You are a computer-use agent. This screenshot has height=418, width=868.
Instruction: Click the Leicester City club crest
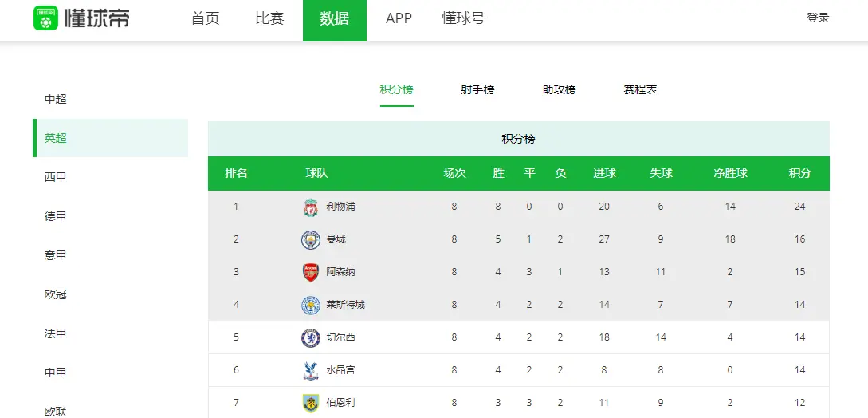(311, 306)
